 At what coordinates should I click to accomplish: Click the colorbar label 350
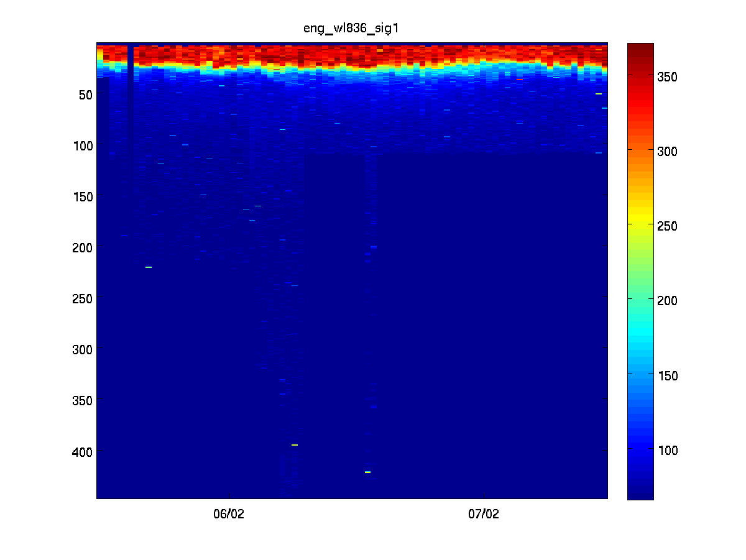coord(668,76)
